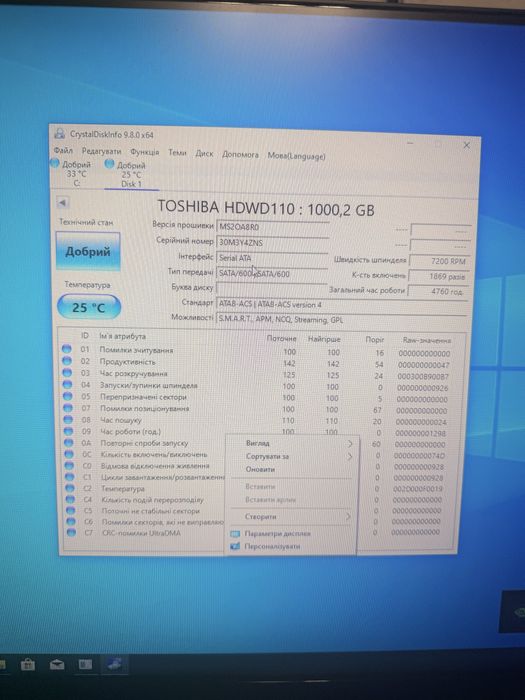Click the 7200 RPM spindle speed field
Image resolution: width=525 pixels, height=700 pixels.
439,261
